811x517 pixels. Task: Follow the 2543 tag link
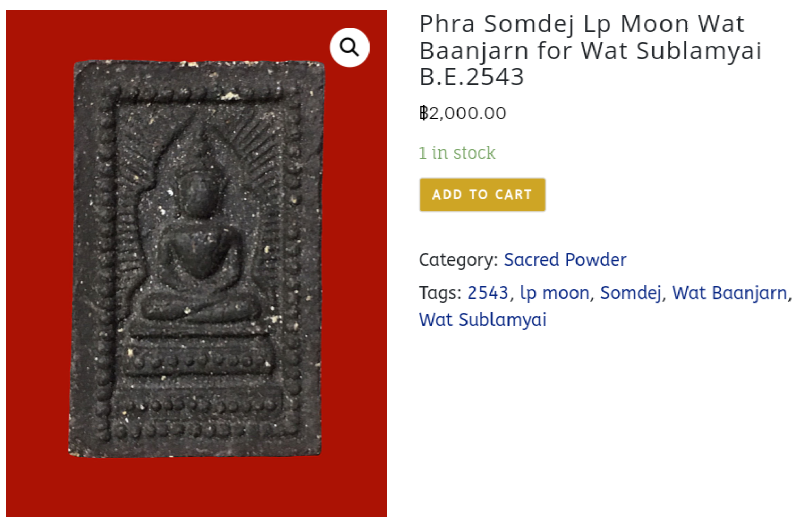pos(488,293)
